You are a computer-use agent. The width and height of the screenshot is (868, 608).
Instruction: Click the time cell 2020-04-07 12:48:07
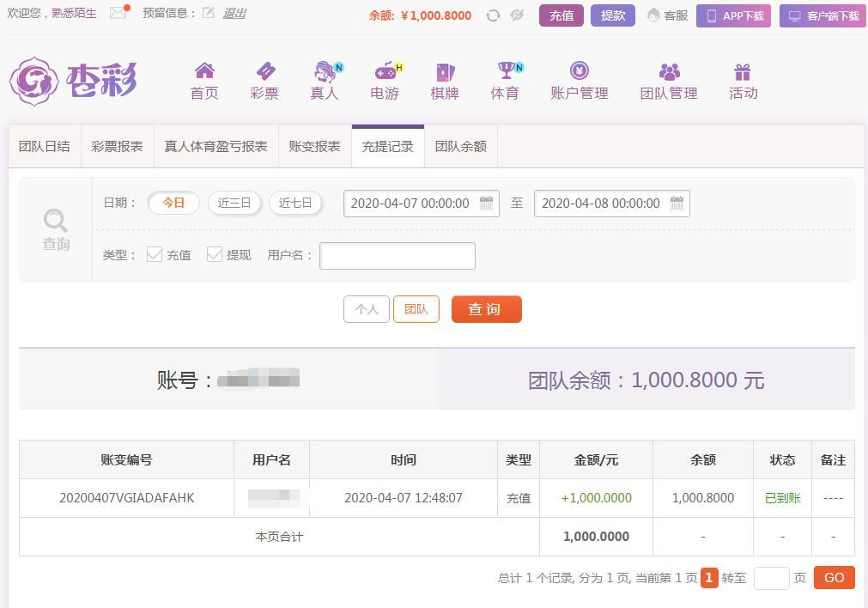(403, 498)
